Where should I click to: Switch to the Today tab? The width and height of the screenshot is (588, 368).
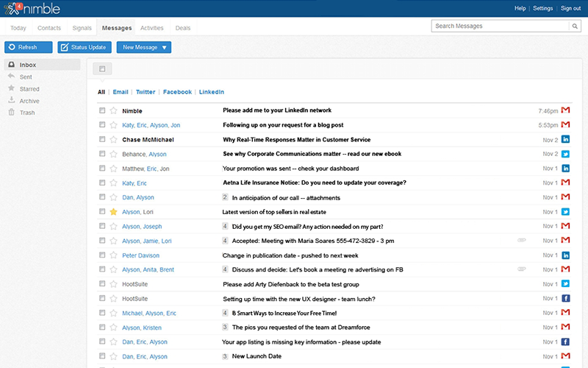coord(18,28)
